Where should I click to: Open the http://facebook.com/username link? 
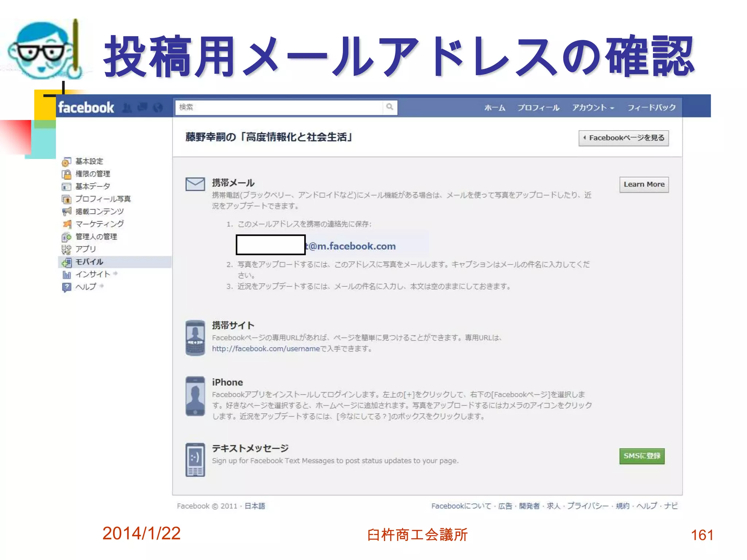coord(266,349)
